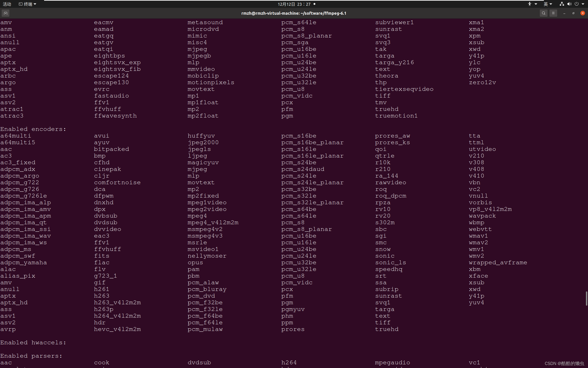Image resolution: width=588 pixels, height=368 pixels.
Task: Click 'pgmyuv' encoder entry
Action: click(x=293, y=309)
